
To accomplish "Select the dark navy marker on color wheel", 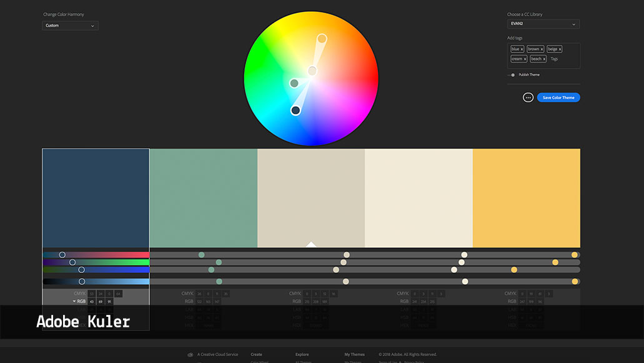I will (x=295, y=111).
